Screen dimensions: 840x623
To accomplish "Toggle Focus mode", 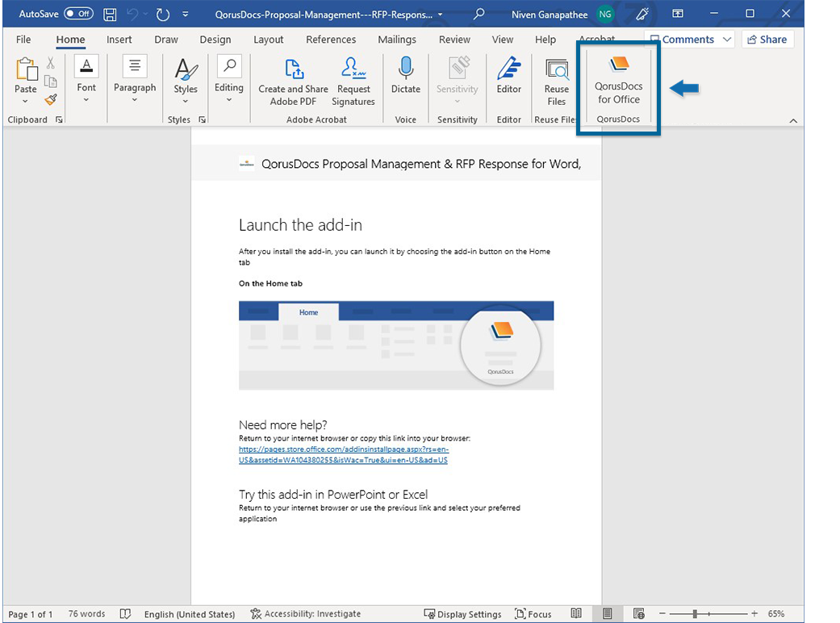I will (533, 614).
